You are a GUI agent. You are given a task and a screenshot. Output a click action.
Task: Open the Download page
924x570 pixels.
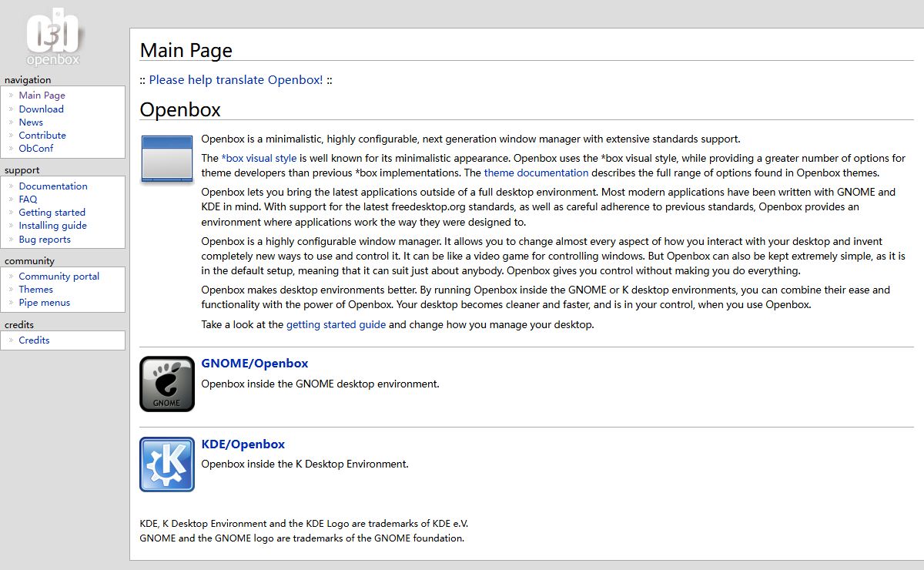42,109
